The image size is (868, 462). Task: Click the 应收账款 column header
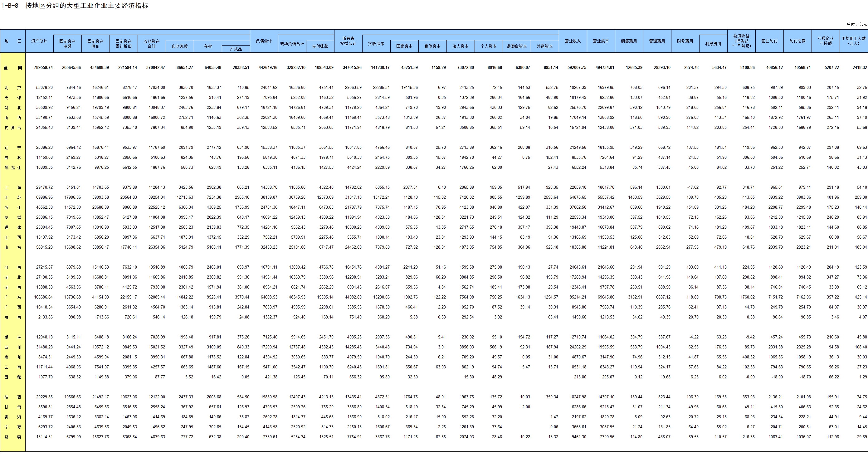(180, 46)
